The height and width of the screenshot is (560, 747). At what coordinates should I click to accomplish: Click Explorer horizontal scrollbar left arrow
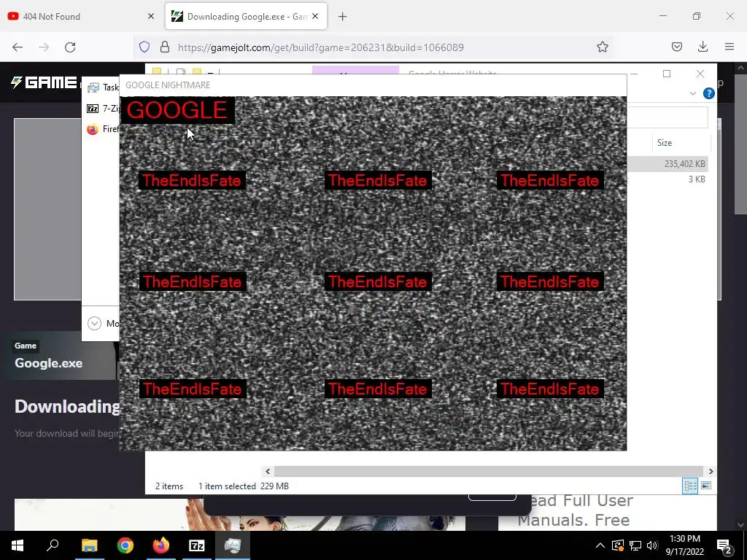(x=268, y=471)
